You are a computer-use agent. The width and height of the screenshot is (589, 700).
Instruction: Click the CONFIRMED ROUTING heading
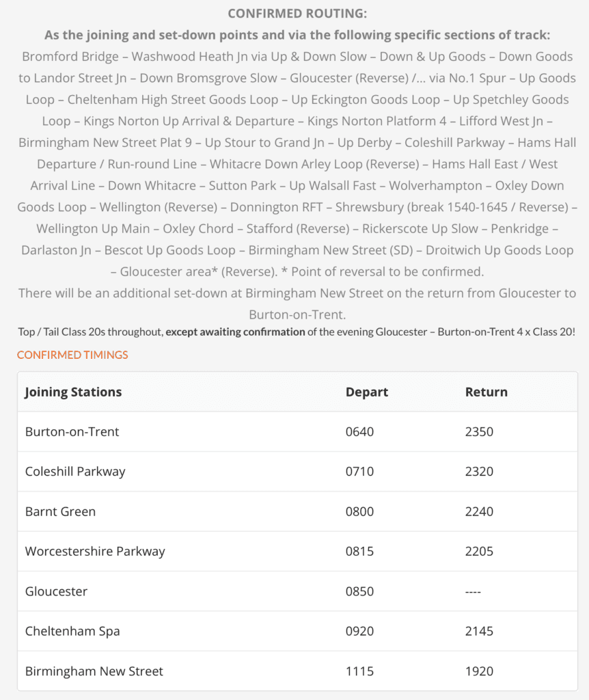[x=297, y=14]
